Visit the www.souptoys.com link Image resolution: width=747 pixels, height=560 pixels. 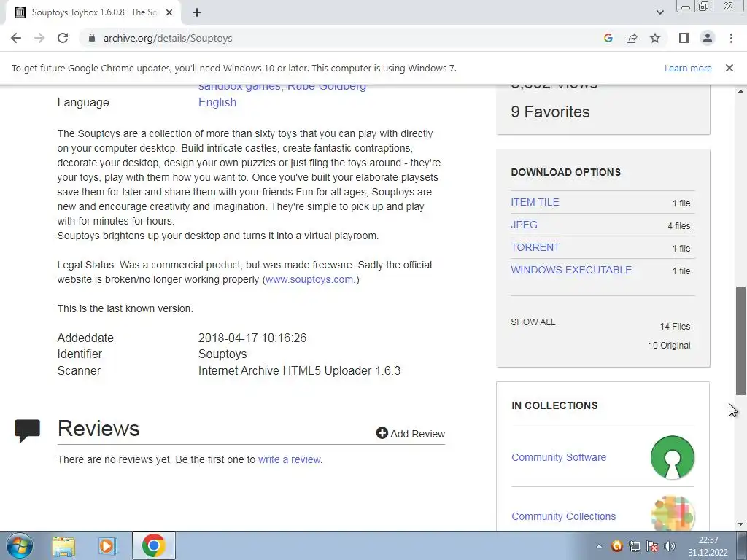tap(309, 279)
